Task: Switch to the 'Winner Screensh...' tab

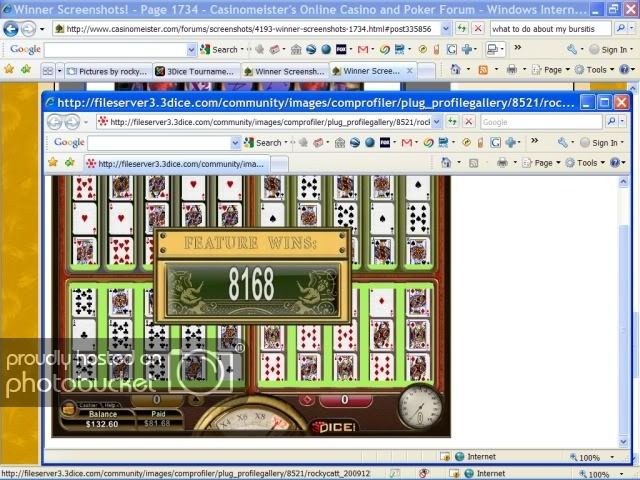Action: click(285, 71)
